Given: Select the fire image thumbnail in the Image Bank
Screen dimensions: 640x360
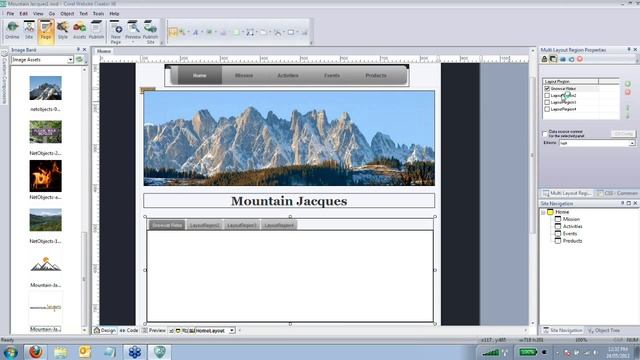Looking at the screenshot, I should click(46, 176).
